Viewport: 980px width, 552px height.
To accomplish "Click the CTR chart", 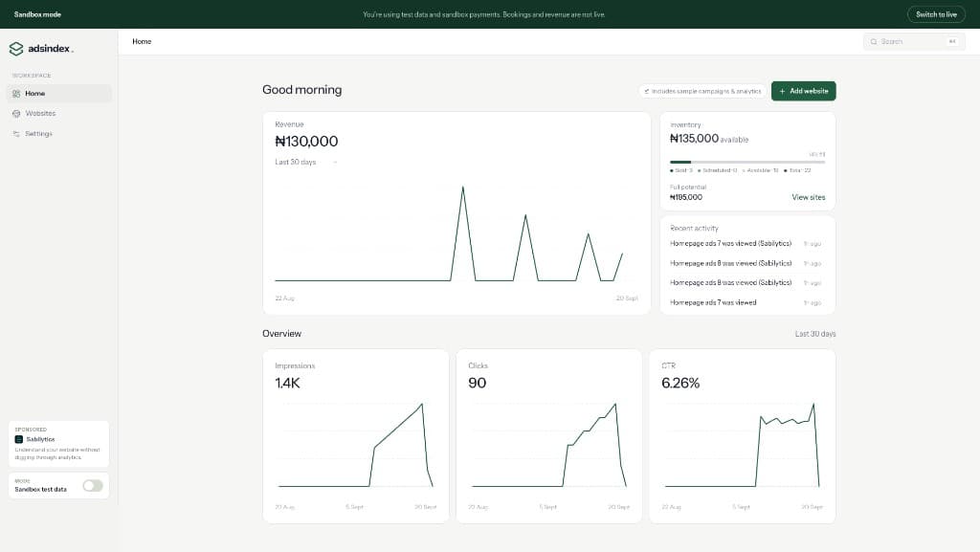I will (743, 445).
